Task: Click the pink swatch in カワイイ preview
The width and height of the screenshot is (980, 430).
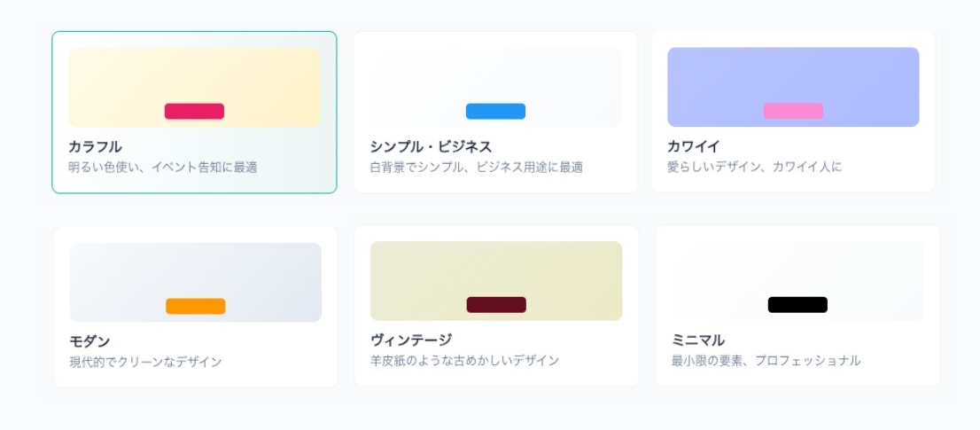Action: pyautogui.click(x=793, y=111)
